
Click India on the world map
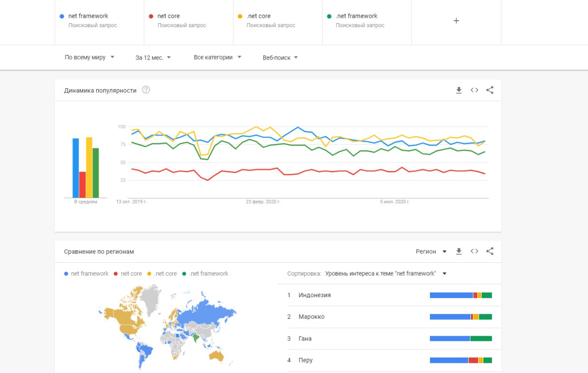(197, 338)
